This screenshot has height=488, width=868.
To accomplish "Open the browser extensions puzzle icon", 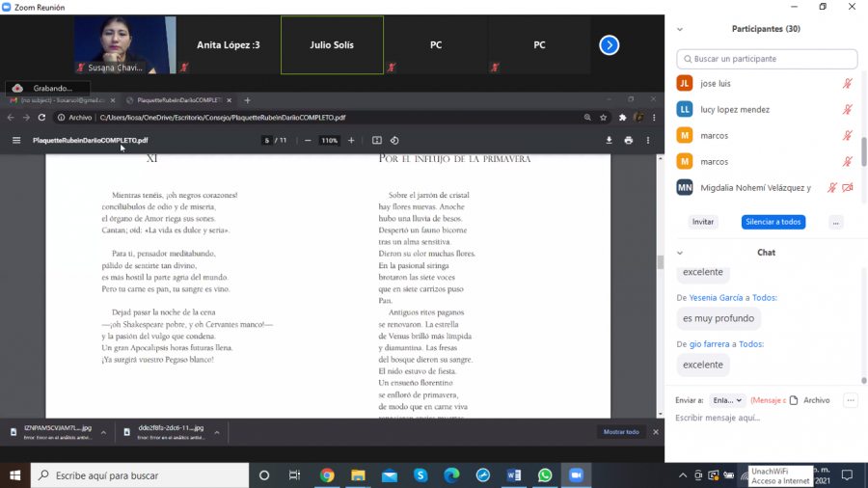I will coord(622,118).
